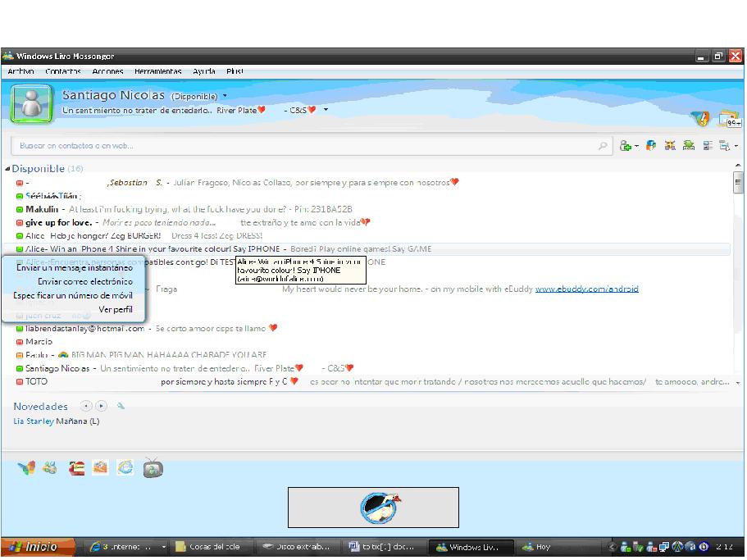Open the www.ebuddy.com/android link

(x=586, y=289)
